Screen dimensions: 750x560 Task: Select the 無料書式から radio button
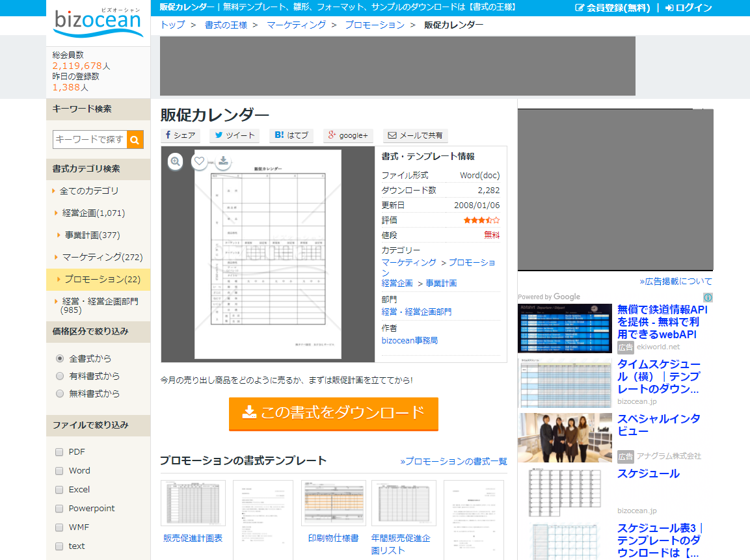click(x=60, y=393)
